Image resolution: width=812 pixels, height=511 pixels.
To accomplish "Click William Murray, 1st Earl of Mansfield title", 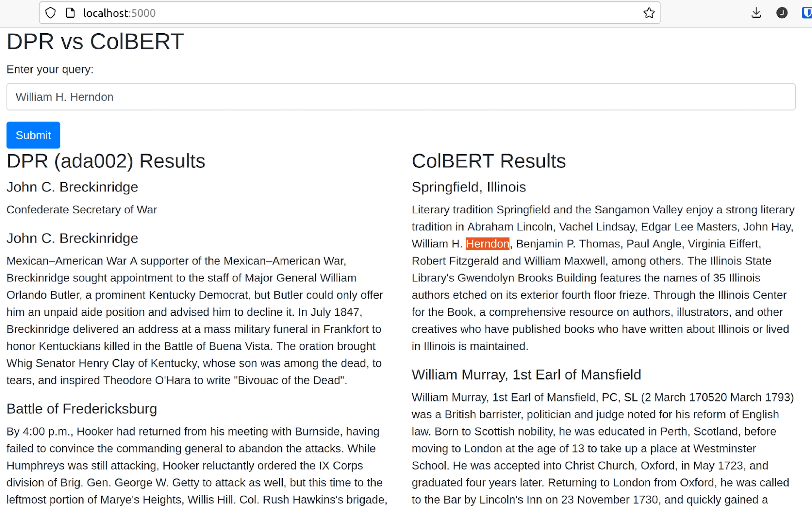I will [526, 374].
